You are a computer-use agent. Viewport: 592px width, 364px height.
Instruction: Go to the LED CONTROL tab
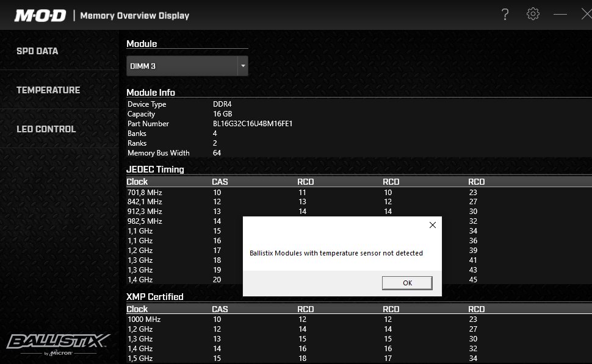[x=46, y=129]
